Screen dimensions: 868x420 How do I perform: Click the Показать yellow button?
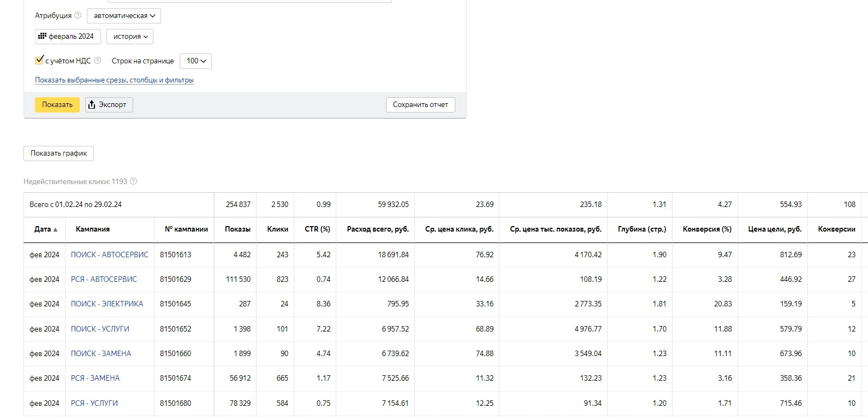click(x=57, y=105)
